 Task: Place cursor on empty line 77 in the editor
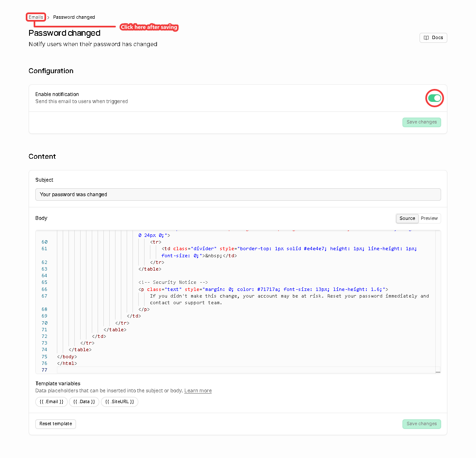[246, 370]
